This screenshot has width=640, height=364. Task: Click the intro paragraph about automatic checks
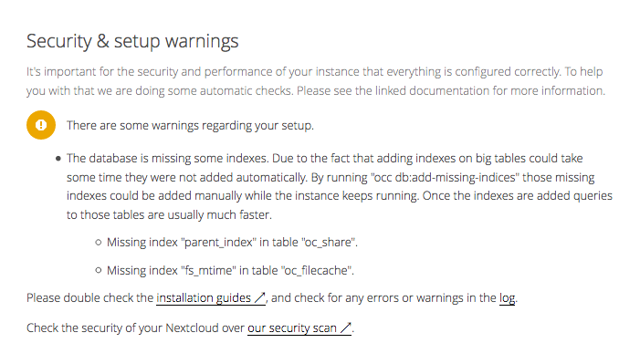[x=316, y=81]
